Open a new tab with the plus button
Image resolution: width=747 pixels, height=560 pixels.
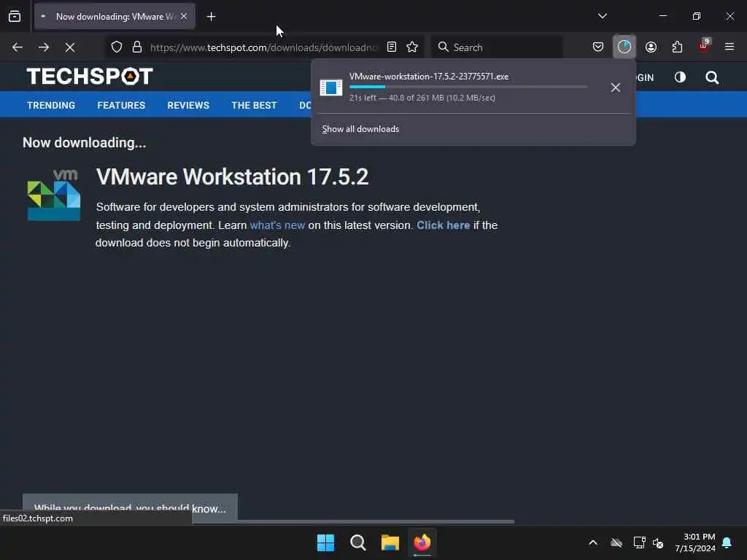pyautogui.click(x=211, y=17)
